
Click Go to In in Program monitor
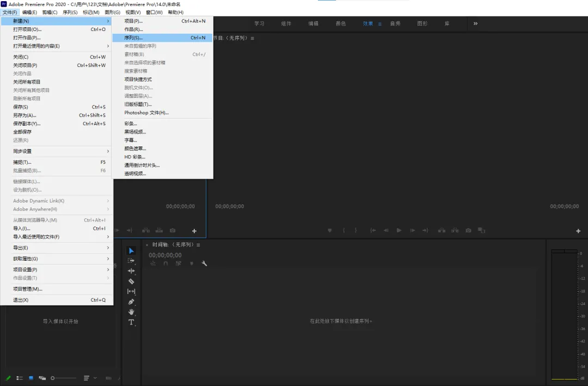click(373, 230)
